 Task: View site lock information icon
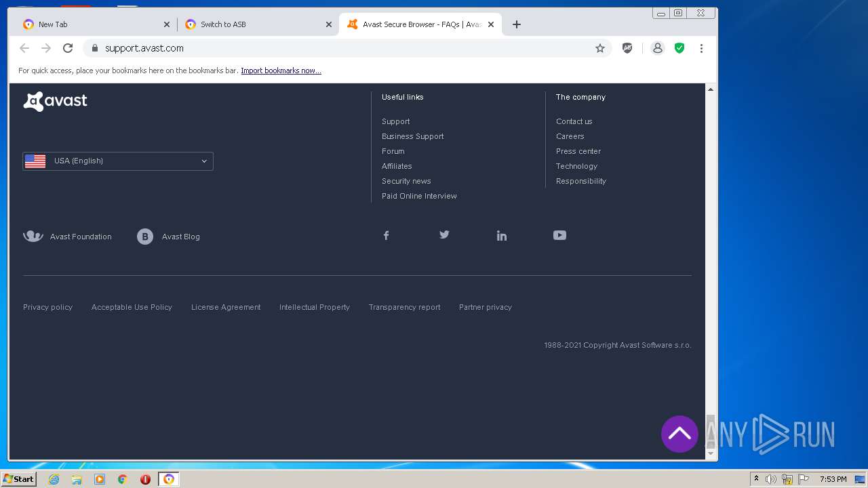point(94,48)
